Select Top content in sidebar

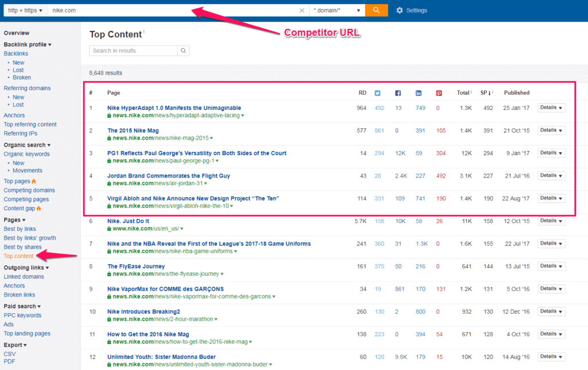point(18,256)
